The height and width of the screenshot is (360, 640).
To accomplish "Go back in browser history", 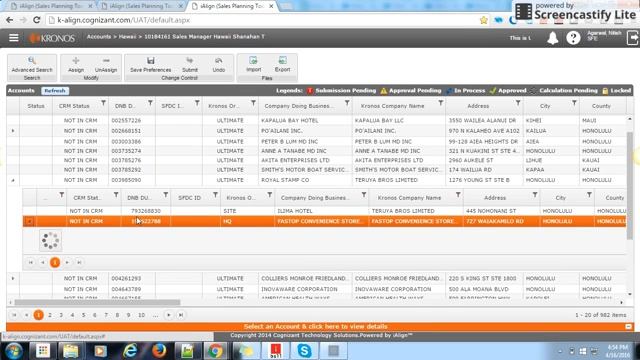I will click(x=9, y=20).
